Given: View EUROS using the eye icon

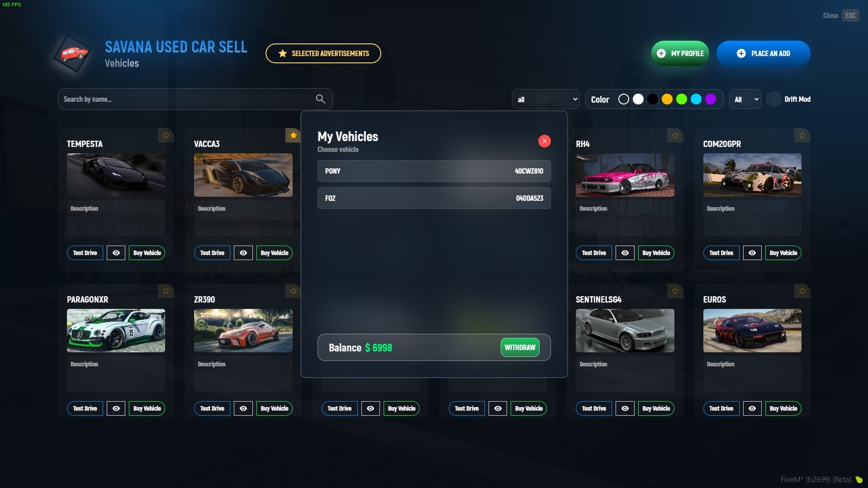Looking at the screenshot, I should tap(752, 408).
